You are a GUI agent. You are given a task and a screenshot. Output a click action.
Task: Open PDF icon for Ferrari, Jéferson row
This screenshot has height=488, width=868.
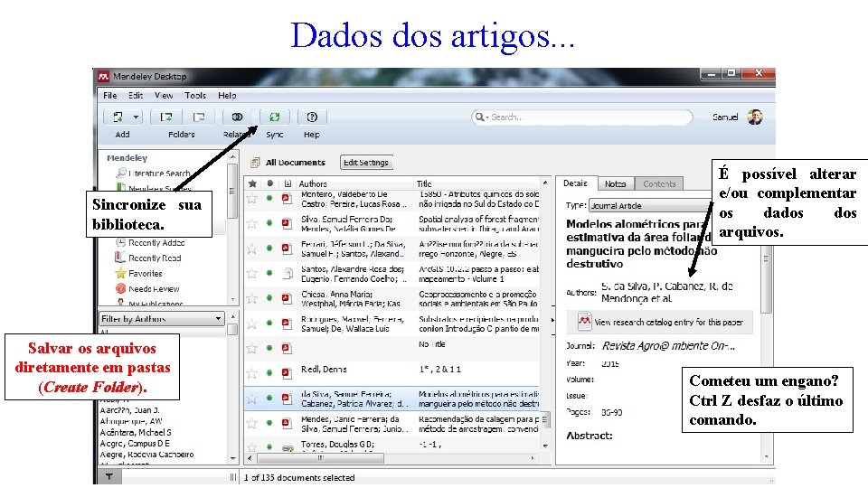point(287,249)
